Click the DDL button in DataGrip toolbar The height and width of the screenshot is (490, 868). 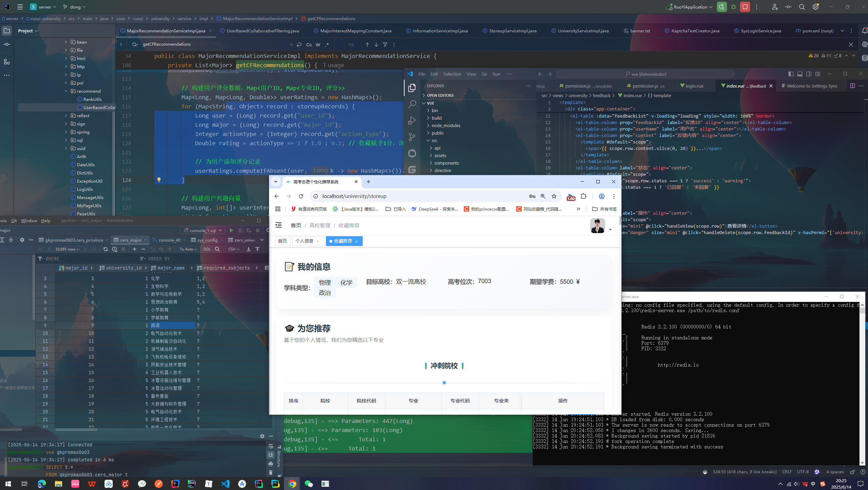tap(207, 249)
